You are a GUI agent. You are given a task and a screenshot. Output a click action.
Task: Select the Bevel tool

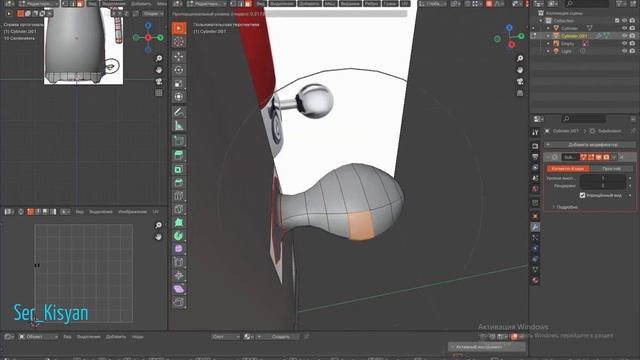[x=179, y=182]
